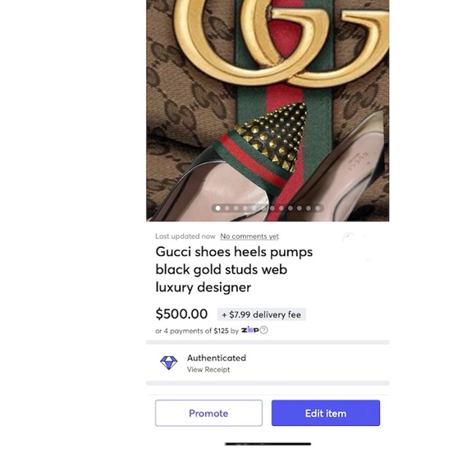Click the Authenticated label text

point(217,358)
